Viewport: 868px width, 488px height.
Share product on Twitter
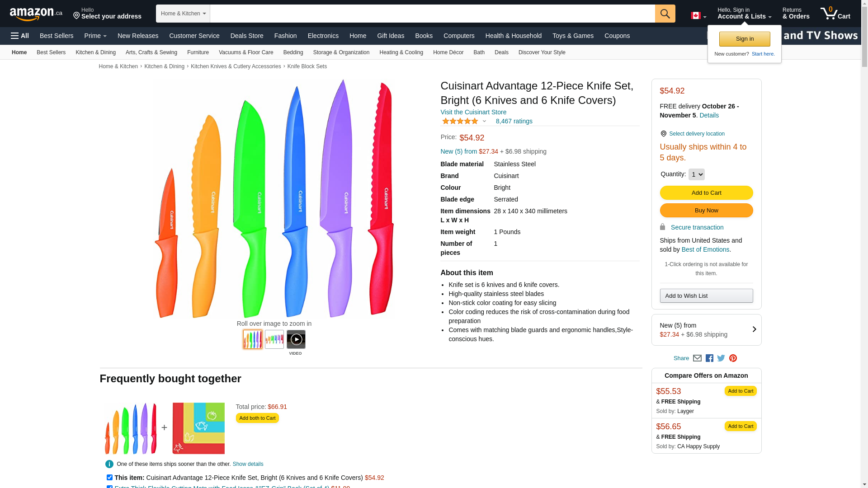tap(721, 358)
